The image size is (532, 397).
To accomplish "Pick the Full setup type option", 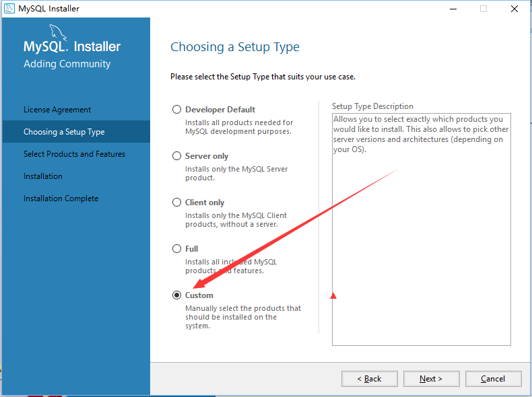I will pos(176,249).
